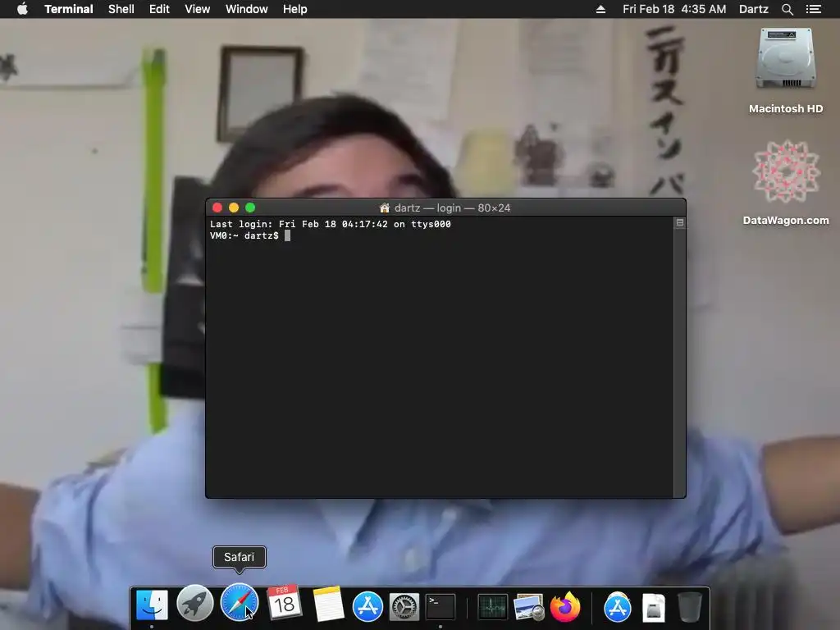The image size is (840, 630).
Task: Open the Trash in the dock
Action: [x=689, y=607]
